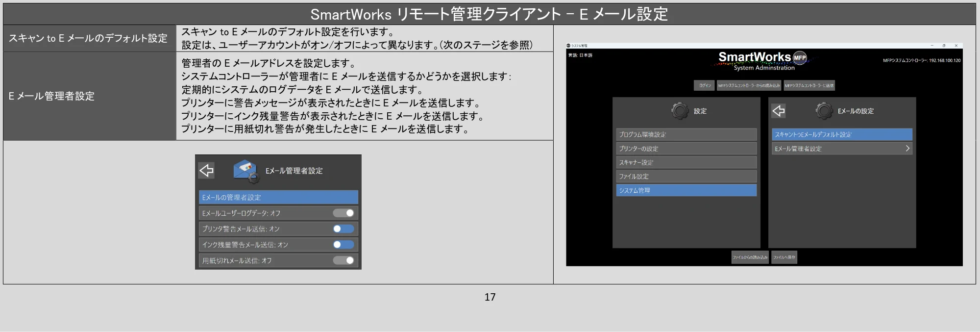Select the Eメールの管理者設定 row
The height and width of the screenshot is (332, 980).
coord(278,197)
